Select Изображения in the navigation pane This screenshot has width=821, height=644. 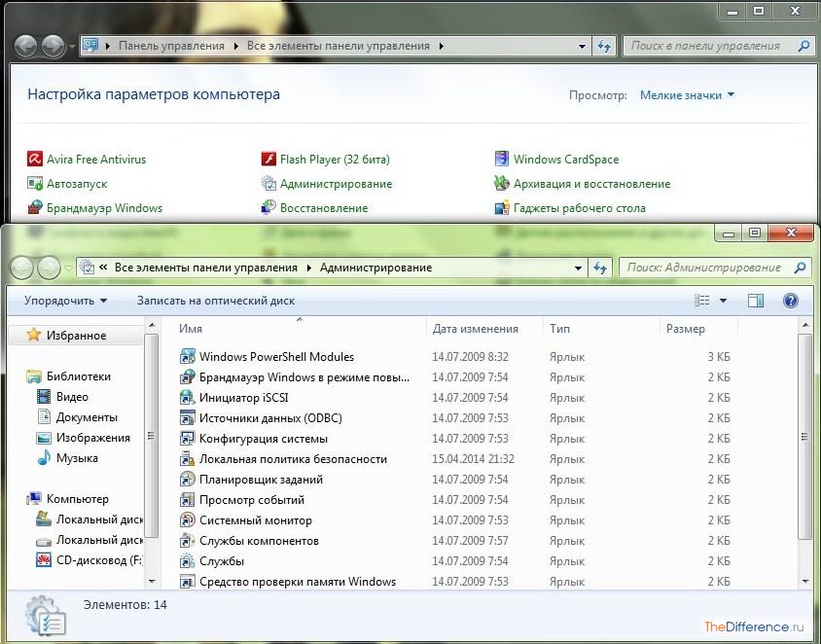point(93,438)
